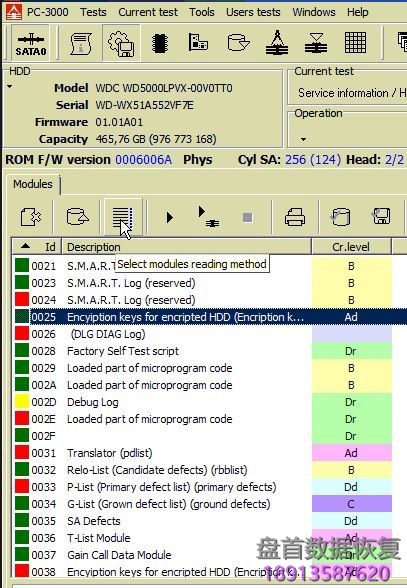Click the ROM F/W version value 0006006A
The width and height of the screenshot is (407, 588).
[x=143, y=160]
